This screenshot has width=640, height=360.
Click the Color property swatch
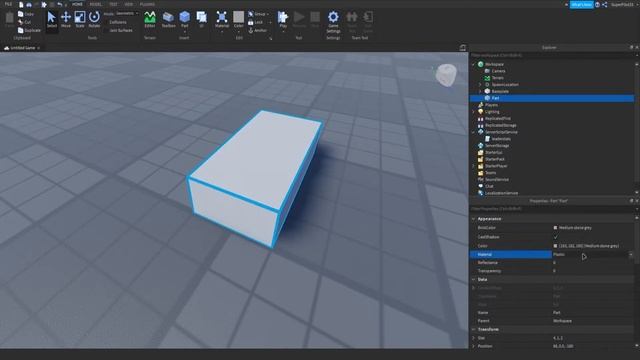tap(555, 246)
